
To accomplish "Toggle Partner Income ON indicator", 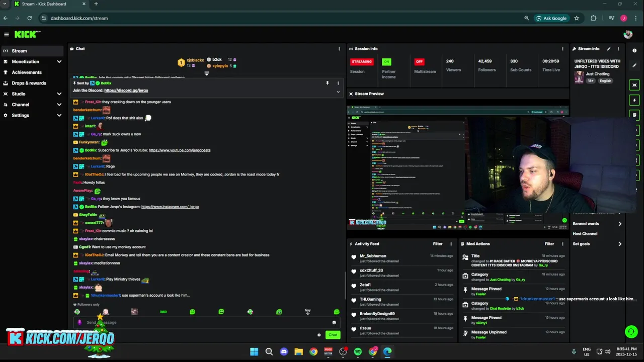I will pos(386,62).
